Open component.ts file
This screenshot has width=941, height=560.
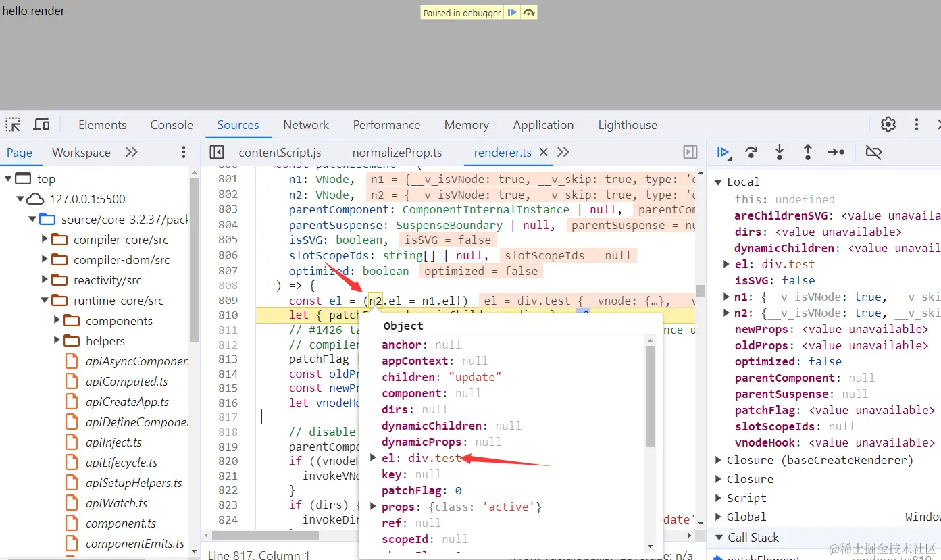point(120,524)
